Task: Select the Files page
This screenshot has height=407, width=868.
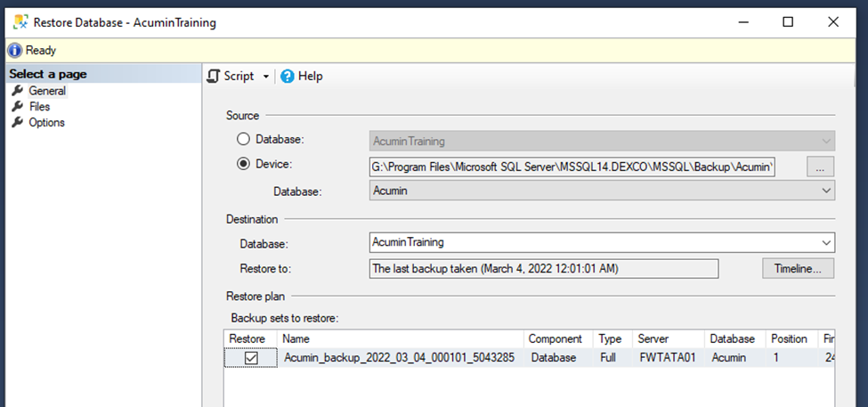Action: coord(39,106)
